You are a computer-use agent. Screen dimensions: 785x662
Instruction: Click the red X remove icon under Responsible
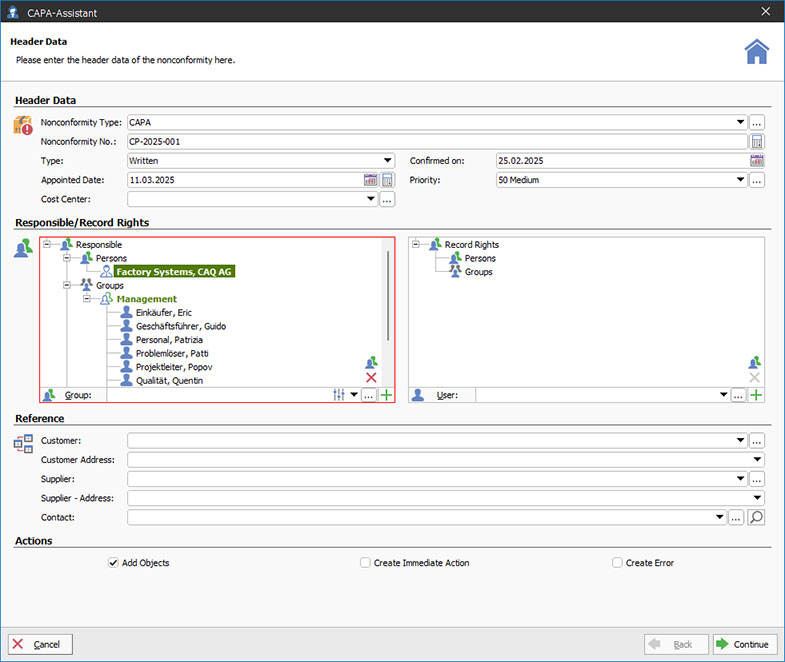[x=371, y=378]
